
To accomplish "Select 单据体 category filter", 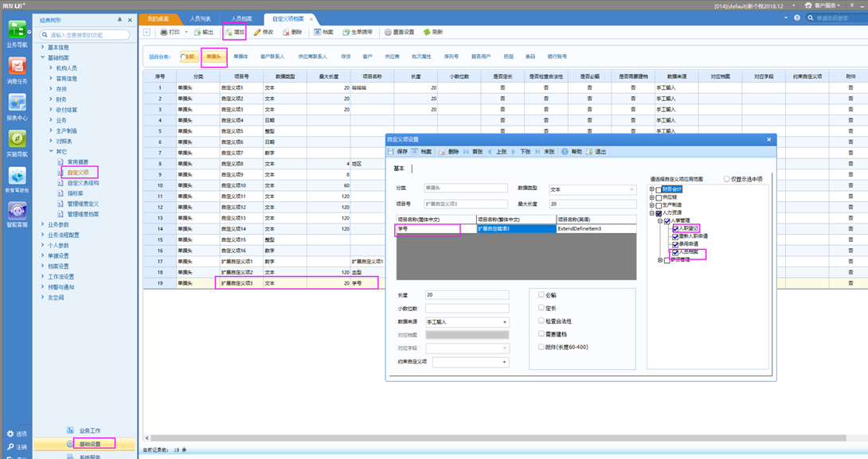I will pos(240,56).
